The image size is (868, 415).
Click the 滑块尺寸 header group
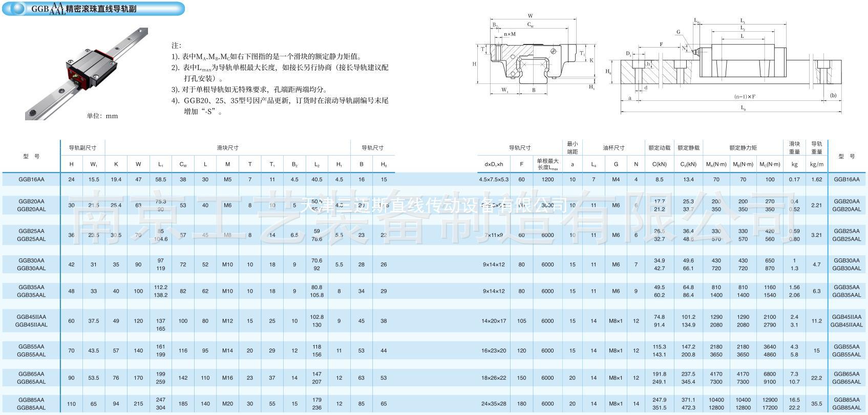pos(227,148)
